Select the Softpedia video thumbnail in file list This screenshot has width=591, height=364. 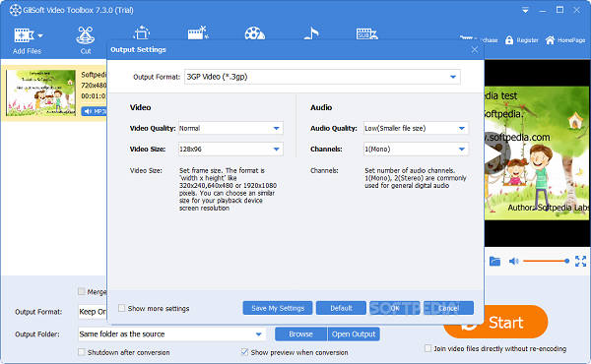[40, 92]
